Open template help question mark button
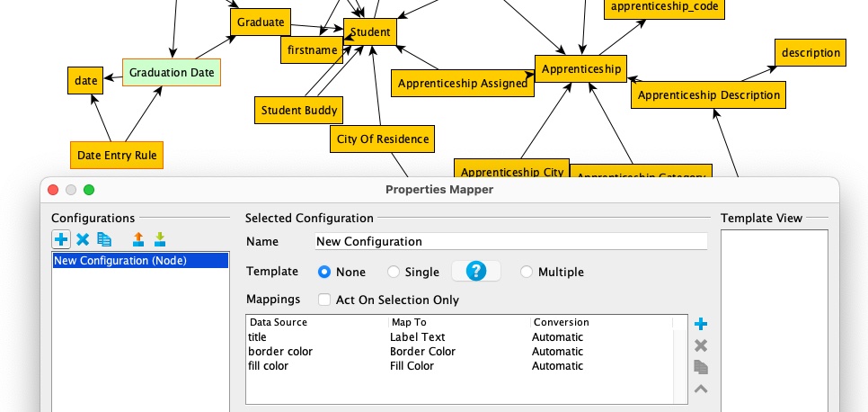Screen dimensions: 868x412 tap(475, 272)
